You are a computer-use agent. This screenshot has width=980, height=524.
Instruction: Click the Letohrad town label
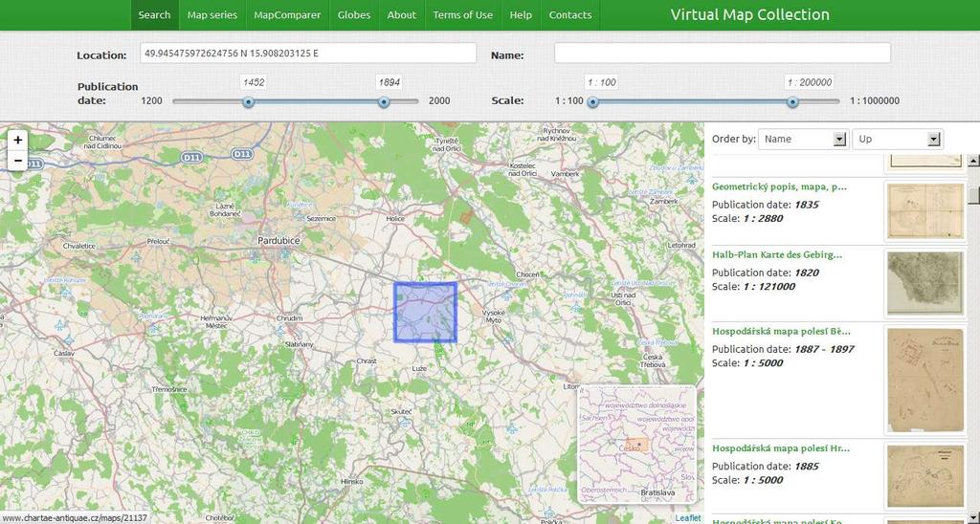click(x=681, y=246)
